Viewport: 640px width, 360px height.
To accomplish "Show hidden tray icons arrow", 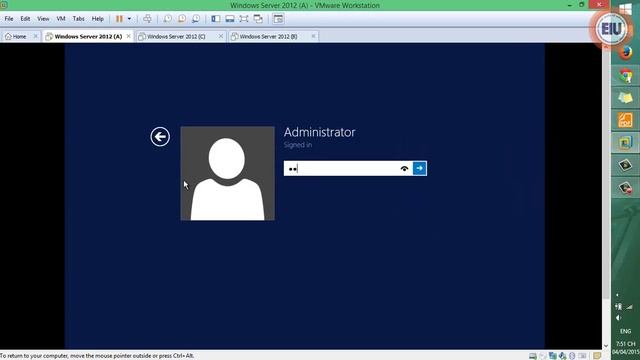I will tap(618, 295).
